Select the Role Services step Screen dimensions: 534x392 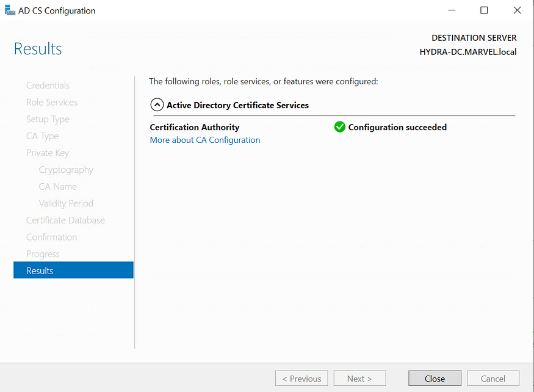point(51,102)
